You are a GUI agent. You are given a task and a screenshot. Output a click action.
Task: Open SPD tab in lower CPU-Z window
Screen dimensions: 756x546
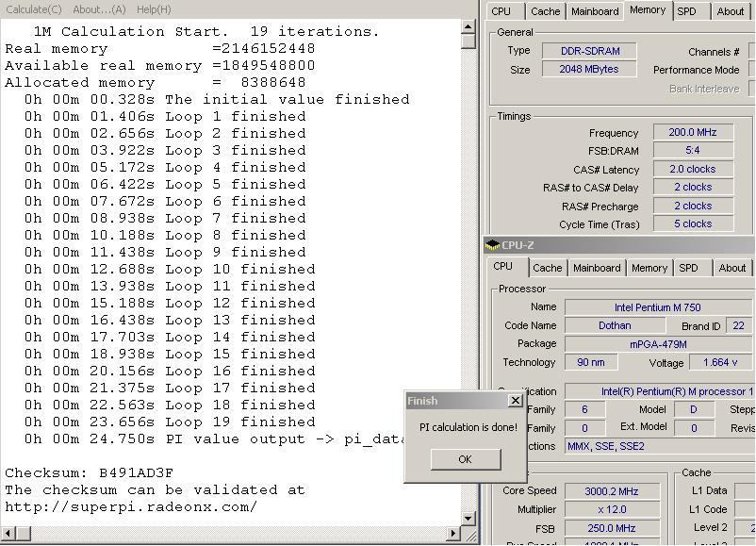click(688, 268)
